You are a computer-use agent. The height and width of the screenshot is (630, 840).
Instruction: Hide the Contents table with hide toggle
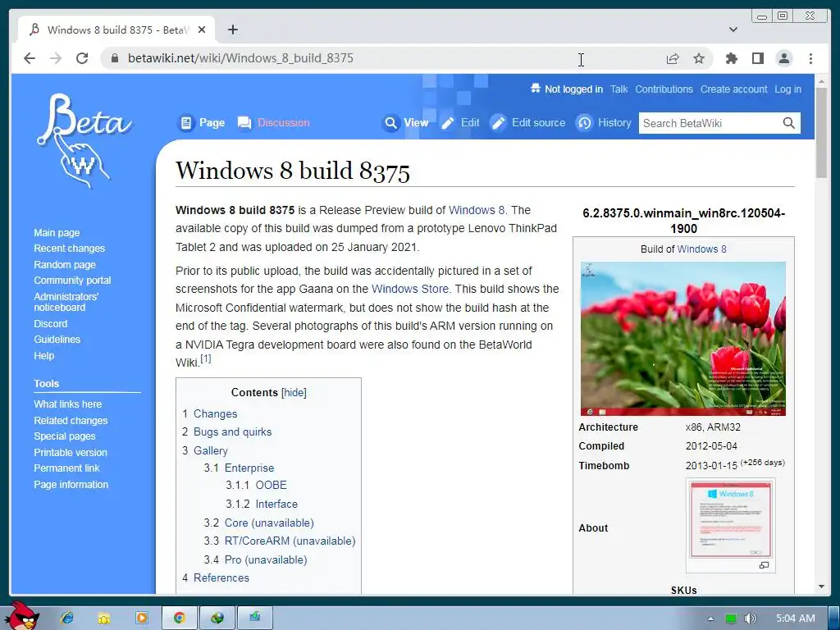pos(294,393)
